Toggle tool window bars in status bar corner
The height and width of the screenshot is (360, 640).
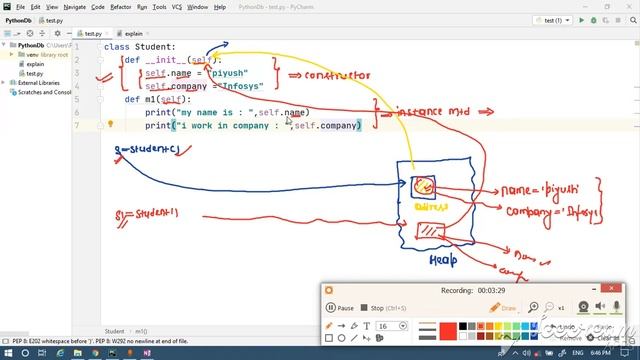5,341
